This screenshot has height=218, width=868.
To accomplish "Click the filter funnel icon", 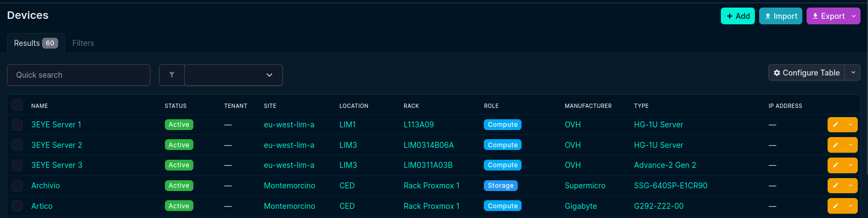I will (x=172, y=75).
